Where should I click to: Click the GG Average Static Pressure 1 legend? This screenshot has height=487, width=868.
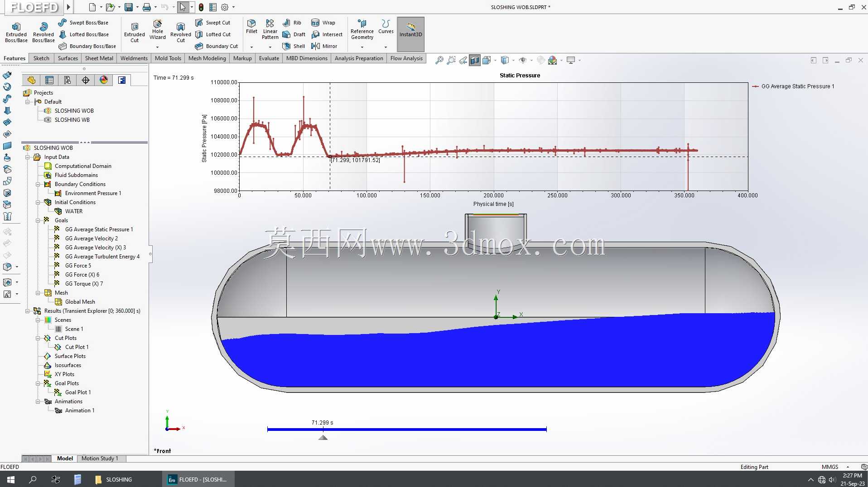793,86
